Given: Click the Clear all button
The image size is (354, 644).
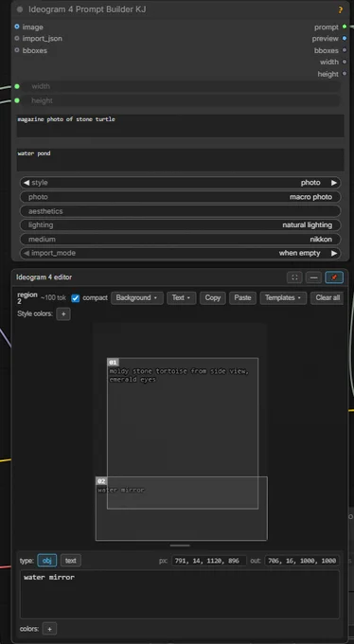Looking at the screenshot, I should [327, 297].
